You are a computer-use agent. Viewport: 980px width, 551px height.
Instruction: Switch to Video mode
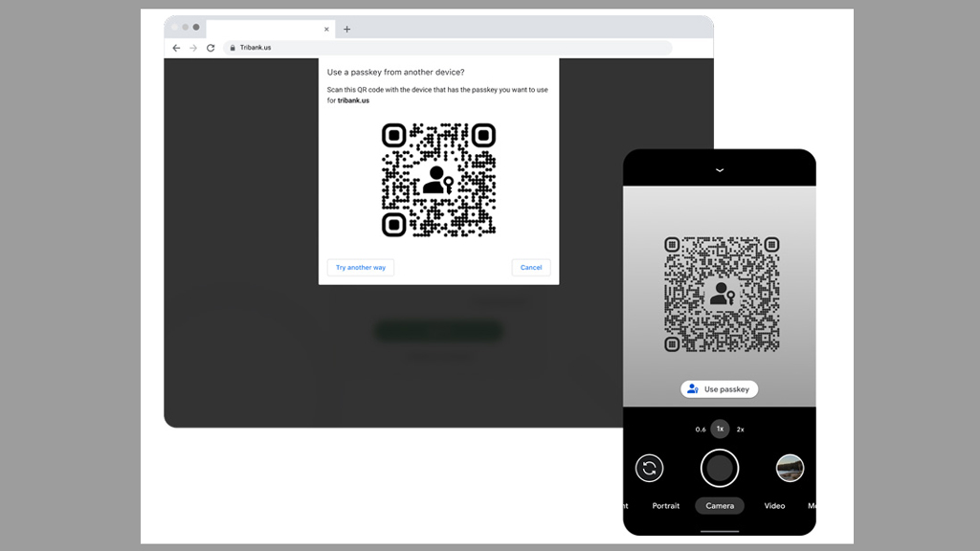[774, 506]
